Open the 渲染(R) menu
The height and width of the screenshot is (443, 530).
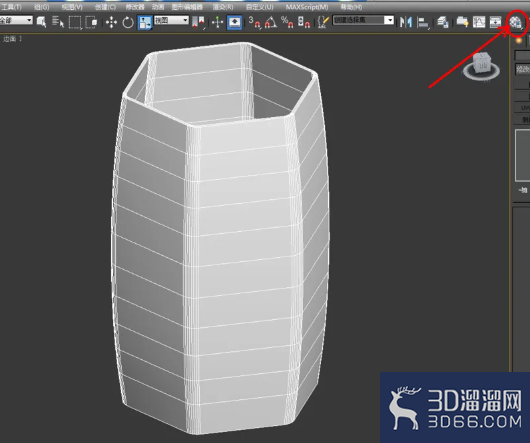222,7
